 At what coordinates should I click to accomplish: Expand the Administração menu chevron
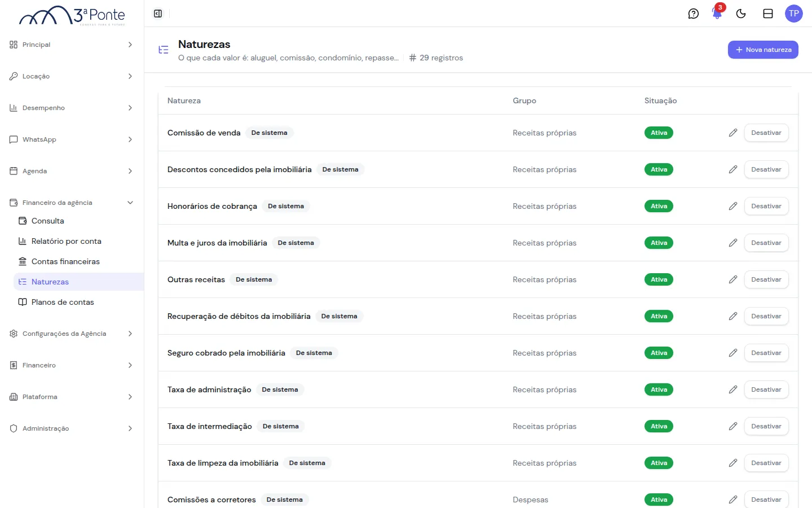130,428
